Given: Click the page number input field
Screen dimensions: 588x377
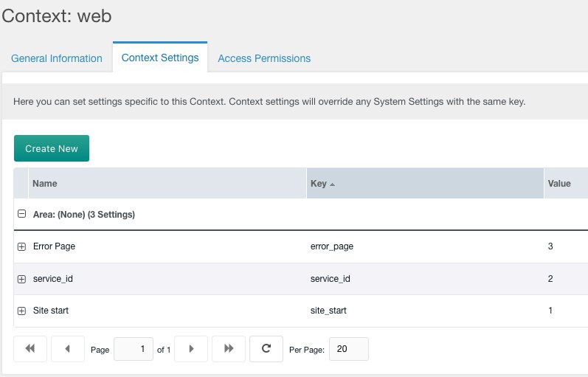Looking at the screenshot, I should pos(133,349).
